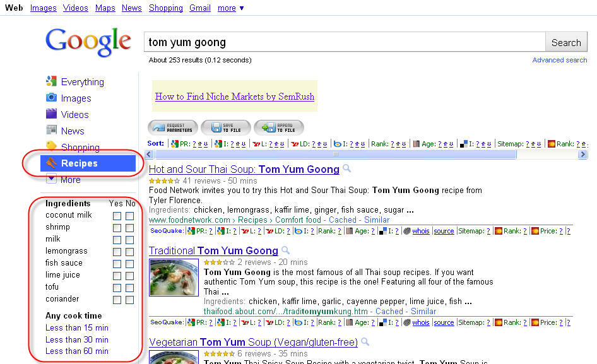Open News in the top navigation bar
The image size is (597, 364).
[132, 8]
